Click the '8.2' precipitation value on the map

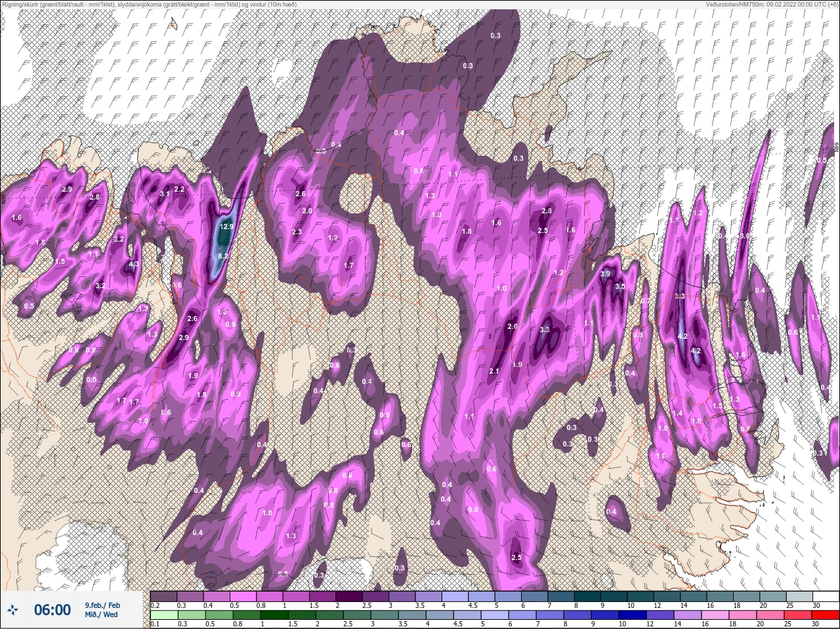pos(222,256)
